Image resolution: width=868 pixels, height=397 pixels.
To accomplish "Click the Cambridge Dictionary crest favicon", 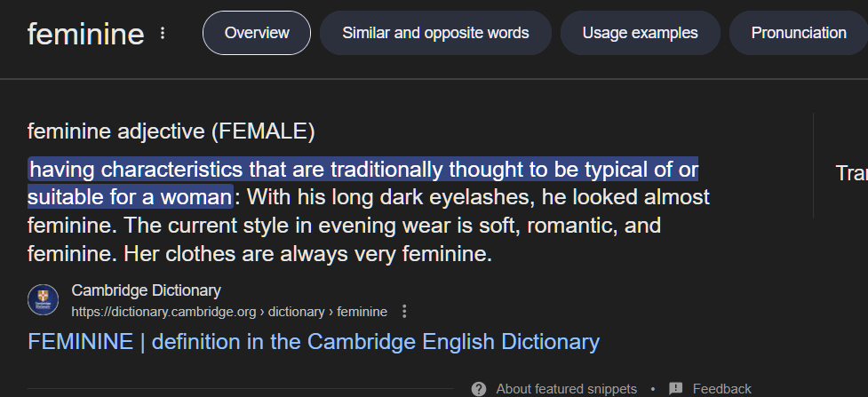I will [x=44, y=300].
